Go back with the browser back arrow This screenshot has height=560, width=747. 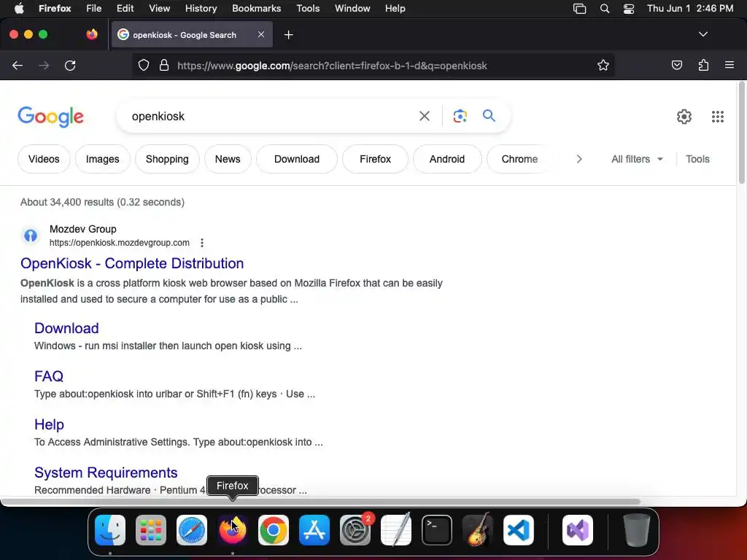click(18, 65)
